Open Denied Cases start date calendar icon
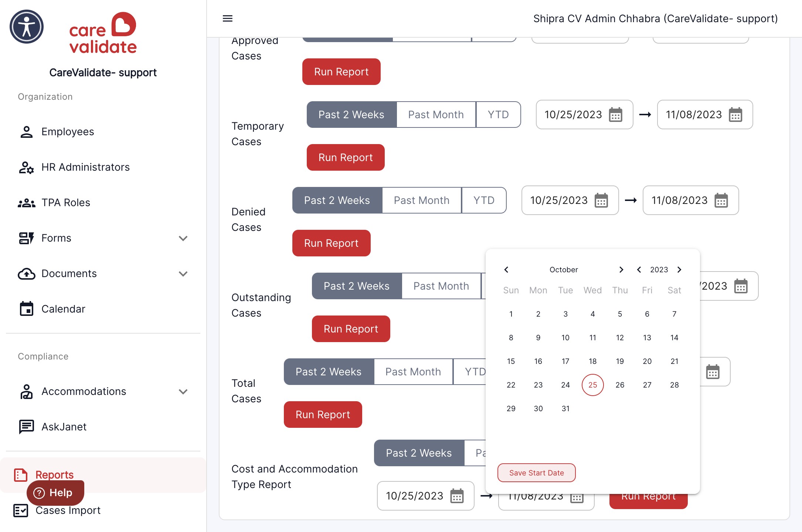This screenshot has width=802, height=532. click(x=601, y=201)
